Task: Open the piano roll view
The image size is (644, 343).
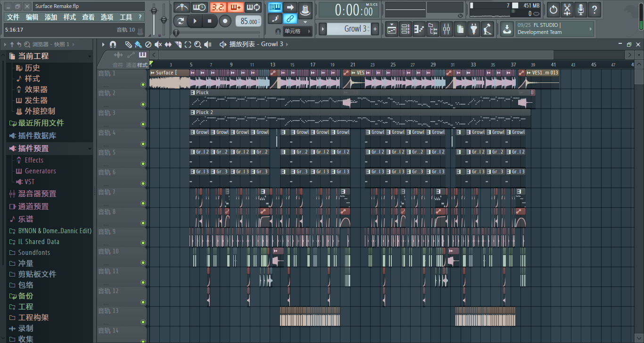Action: click(419, 29)
